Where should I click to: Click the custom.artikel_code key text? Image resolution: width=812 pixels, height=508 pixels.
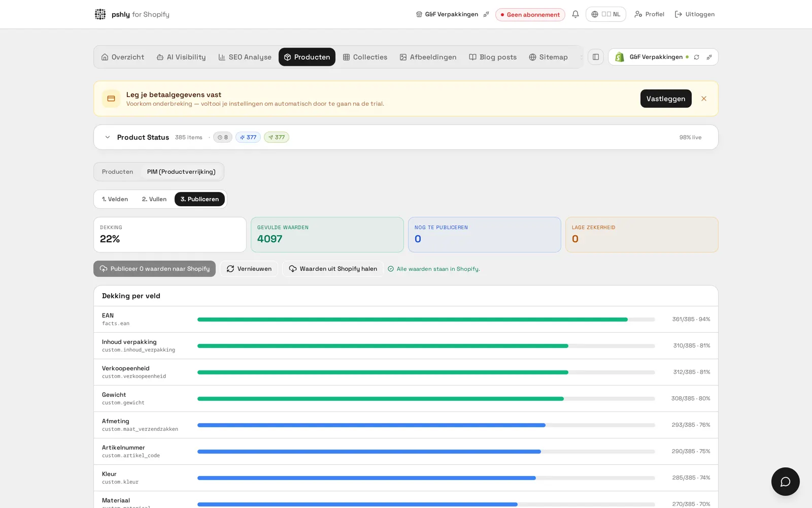point(131,456)
